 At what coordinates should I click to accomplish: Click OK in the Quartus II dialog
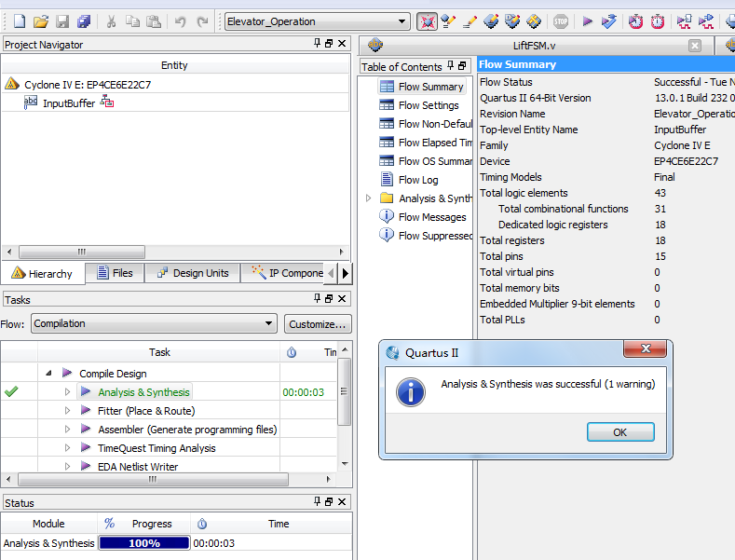click(x=620, y=432)
